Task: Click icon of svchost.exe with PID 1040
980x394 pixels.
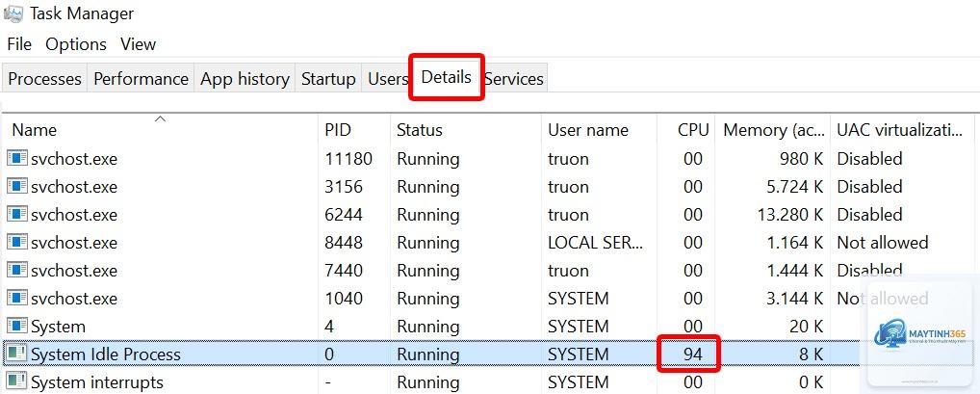Action: pyautogui.click(x=17, y=298)
